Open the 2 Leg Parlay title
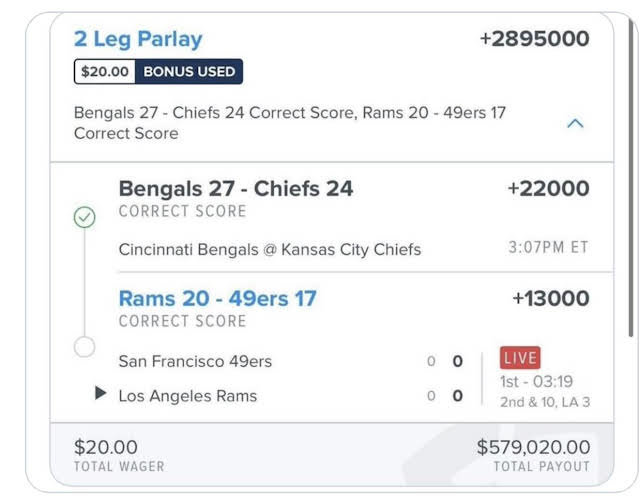 pyautogui.click(x=138, y=39)
